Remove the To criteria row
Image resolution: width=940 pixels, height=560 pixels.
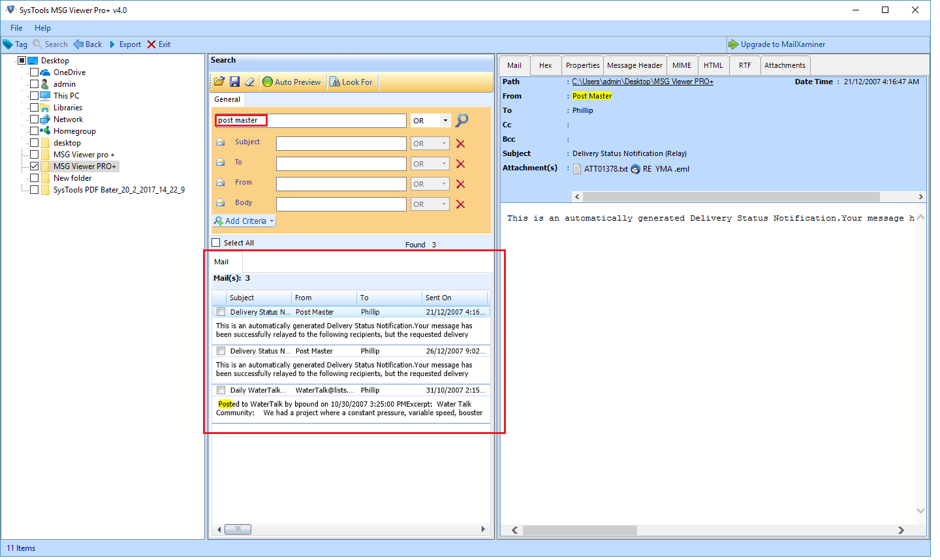click(460, 164)
